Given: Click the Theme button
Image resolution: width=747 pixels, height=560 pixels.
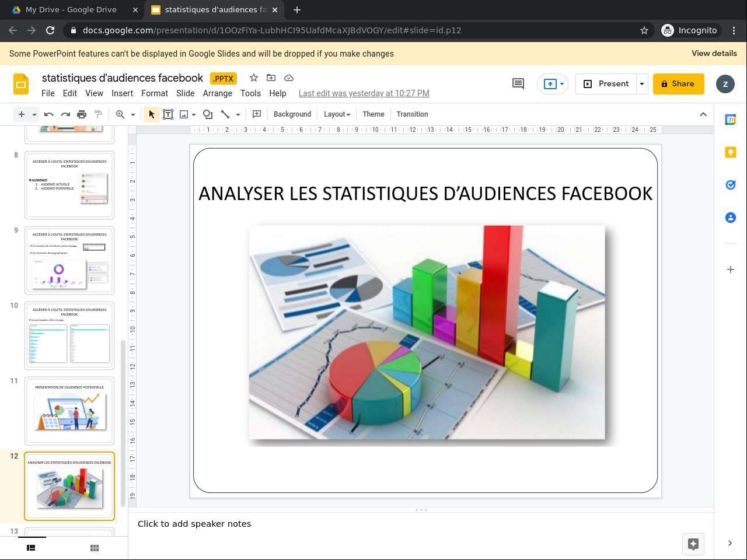Looking at the screenshot, I should pos(373,114).
